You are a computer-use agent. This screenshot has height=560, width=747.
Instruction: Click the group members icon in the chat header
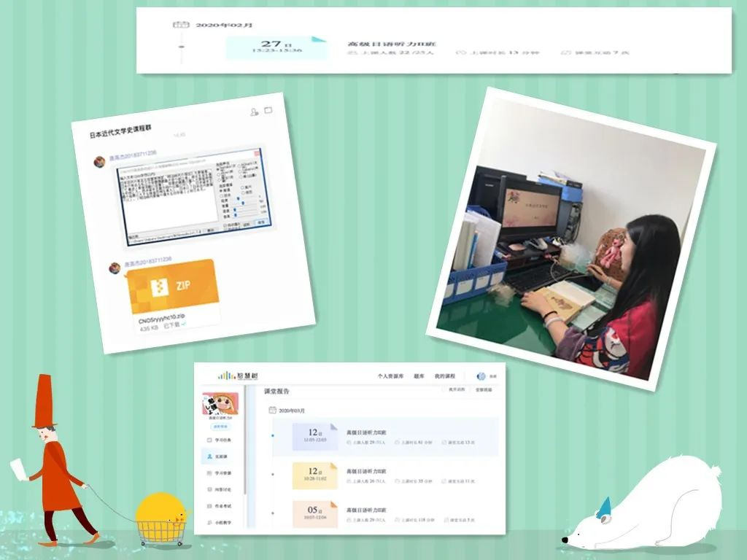[x=254, y=112]
